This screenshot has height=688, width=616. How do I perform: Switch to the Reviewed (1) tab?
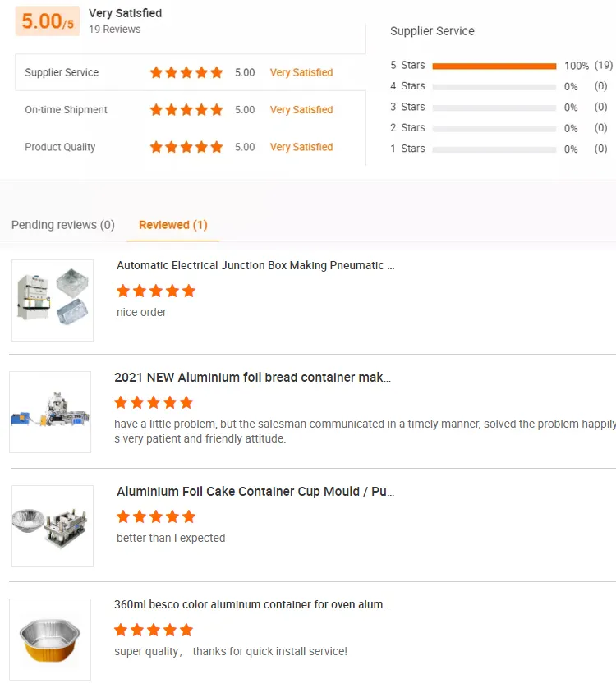point(173,225)
